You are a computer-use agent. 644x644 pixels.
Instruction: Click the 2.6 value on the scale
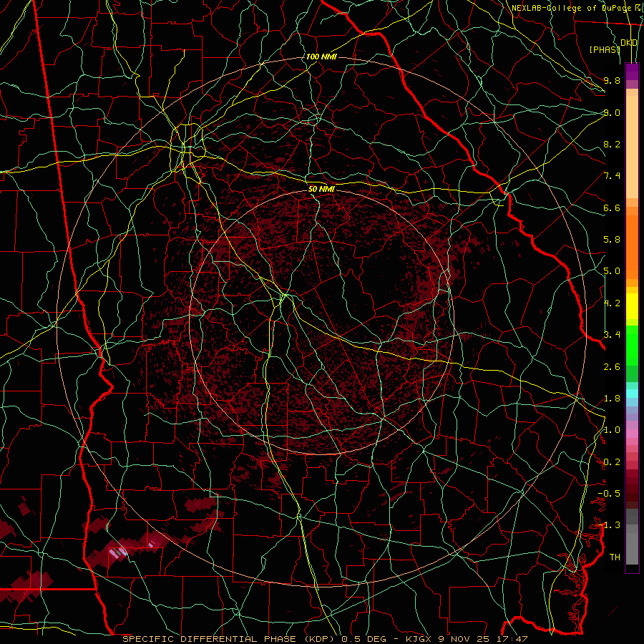(612, 367)
